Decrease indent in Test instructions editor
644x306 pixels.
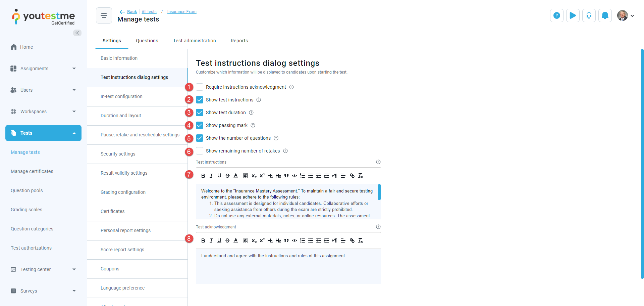[x=319, y=176]
